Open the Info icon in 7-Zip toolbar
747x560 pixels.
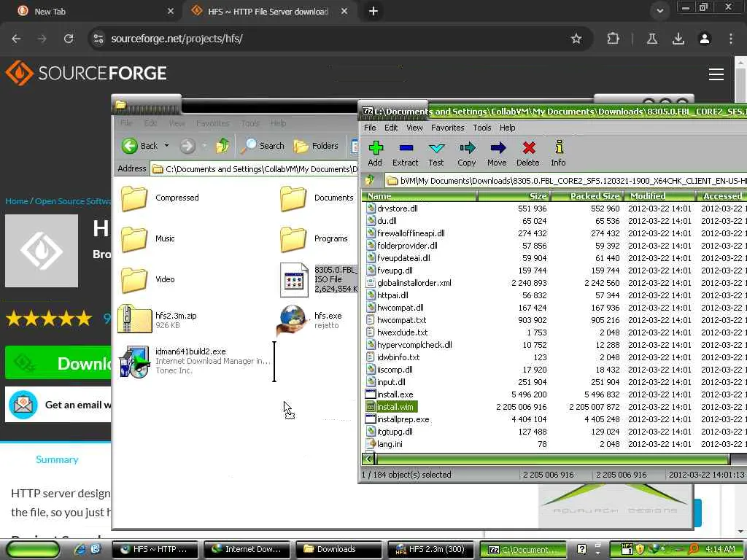pyautogui.click(x=558, y=153)
